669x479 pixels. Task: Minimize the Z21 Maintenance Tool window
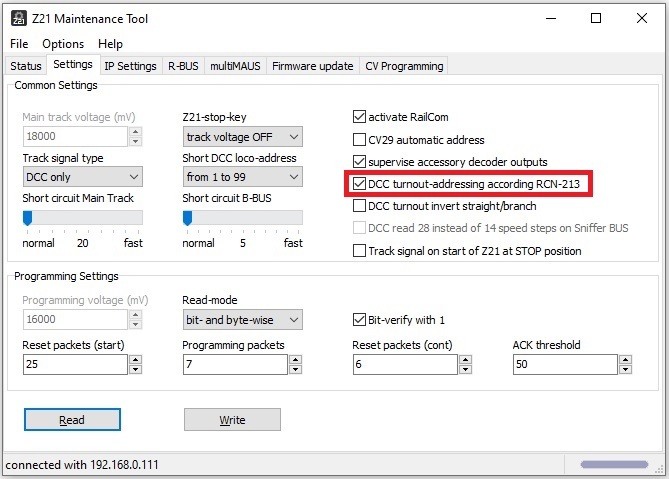point(551,18)
